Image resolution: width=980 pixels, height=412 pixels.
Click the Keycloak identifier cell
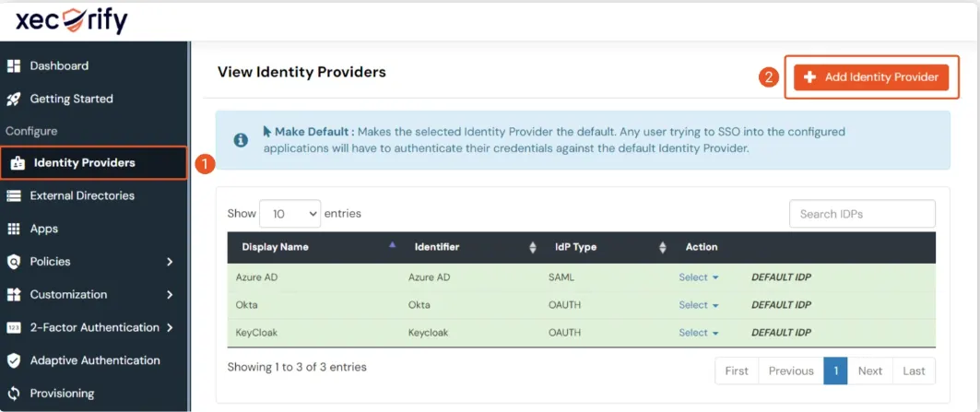[x=429, y=333]
